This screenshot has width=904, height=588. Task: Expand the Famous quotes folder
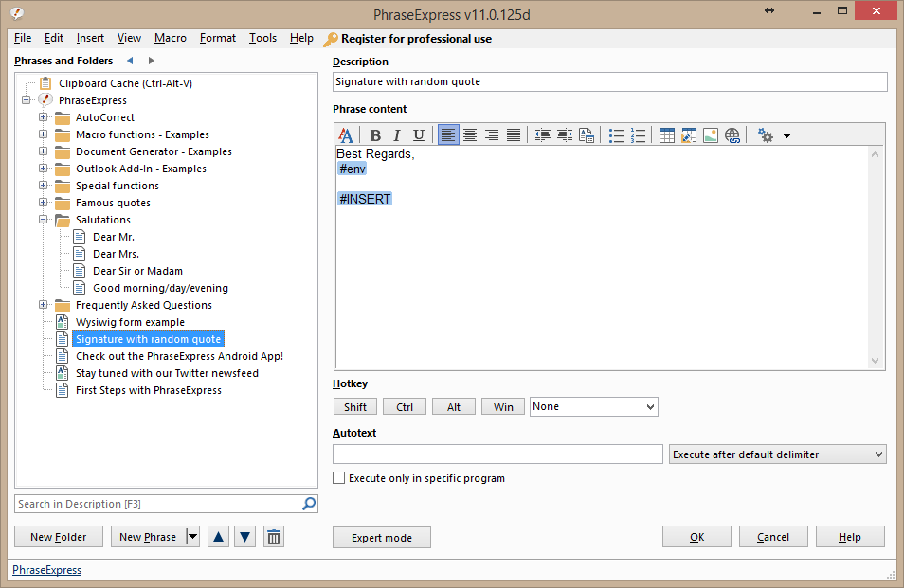44,203
